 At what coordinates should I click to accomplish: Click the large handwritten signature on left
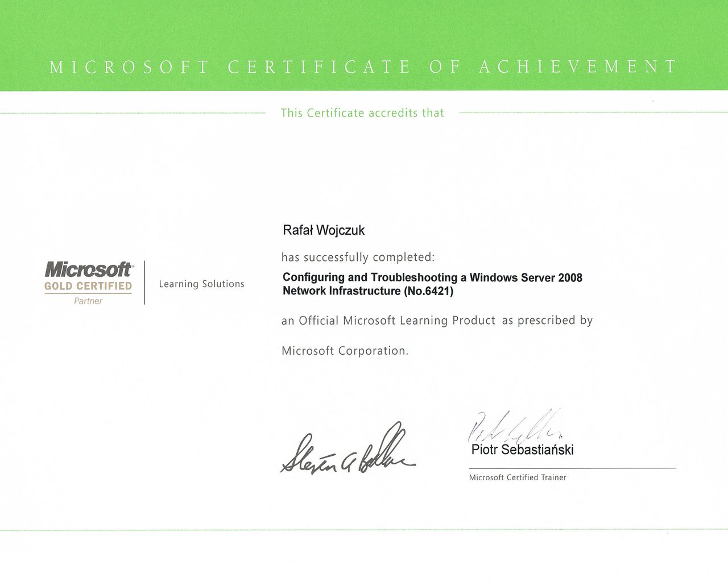coord(348,448)
